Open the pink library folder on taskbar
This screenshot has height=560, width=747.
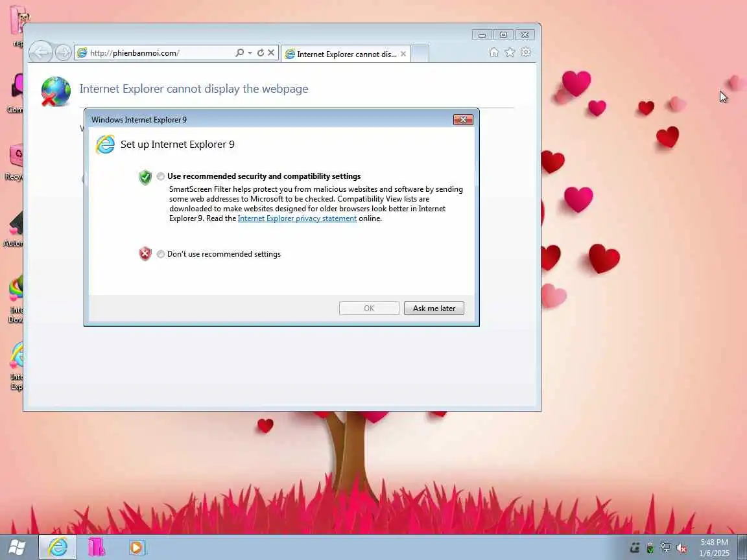tap(96, 548)
